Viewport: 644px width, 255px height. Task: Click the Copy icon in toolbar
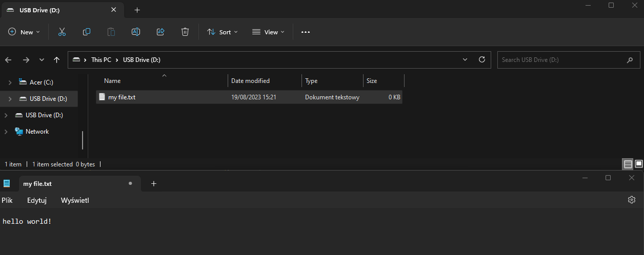click(x=87, y=32)
